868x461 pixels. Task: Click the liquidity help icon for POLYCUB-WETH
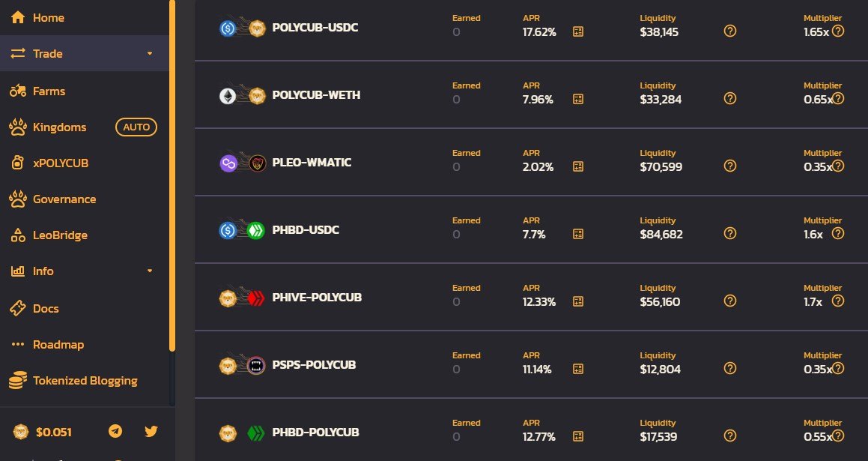[730, 98]
